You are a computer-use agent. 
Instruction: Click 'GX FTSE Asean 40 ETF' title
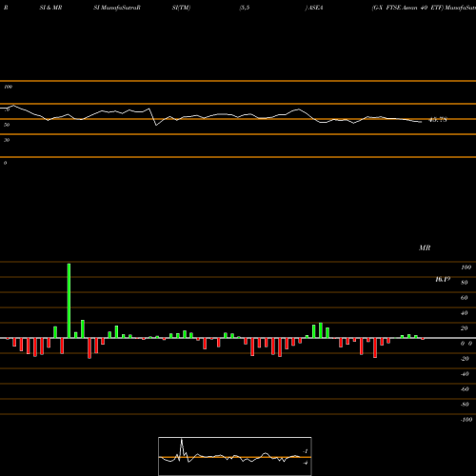point(407,8)
